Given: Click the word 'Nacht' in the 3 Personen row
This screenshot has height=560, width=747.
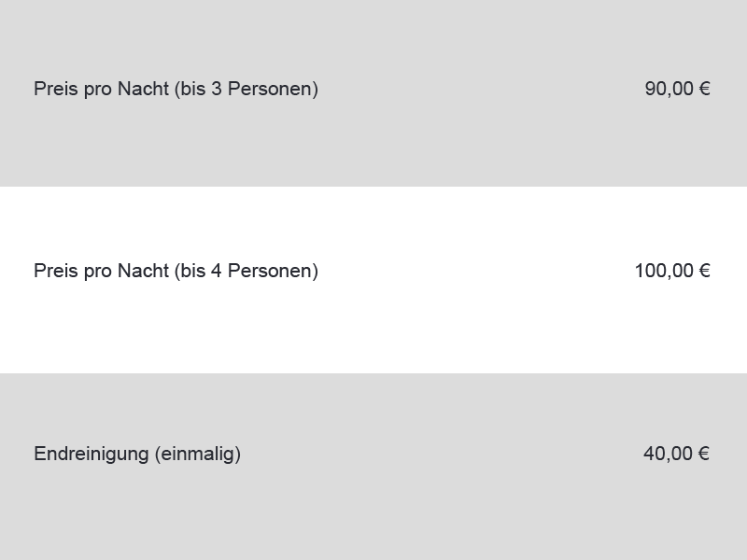Looking at the screenshot, I should tap(144, 89).
